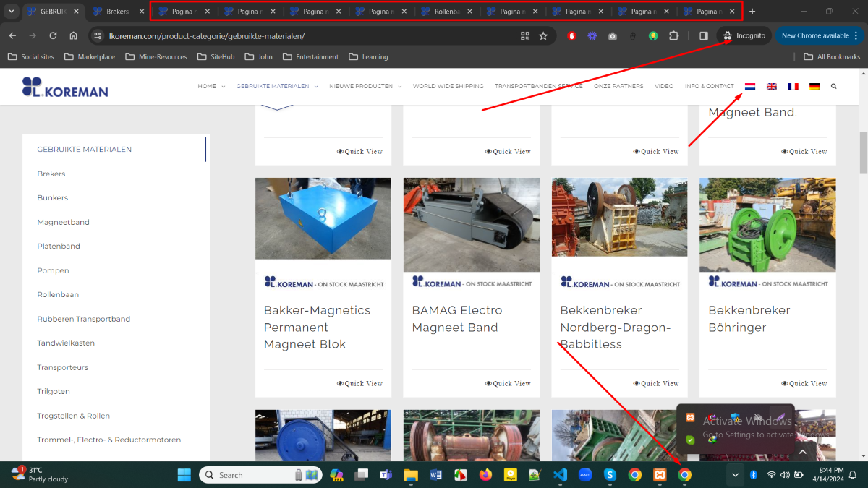Image resolution: width=868 pixels, height=488 pixels.
Task: Expand the tab search dropdown arrow
Action: click(x=12, y=12)
